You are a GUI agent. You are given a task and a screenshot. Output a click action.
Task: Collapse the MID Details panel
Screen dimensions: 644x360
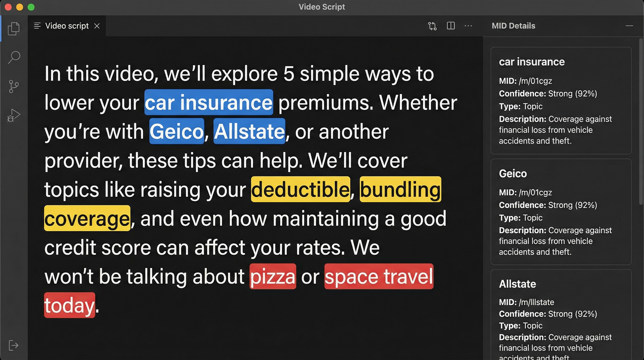629,26
